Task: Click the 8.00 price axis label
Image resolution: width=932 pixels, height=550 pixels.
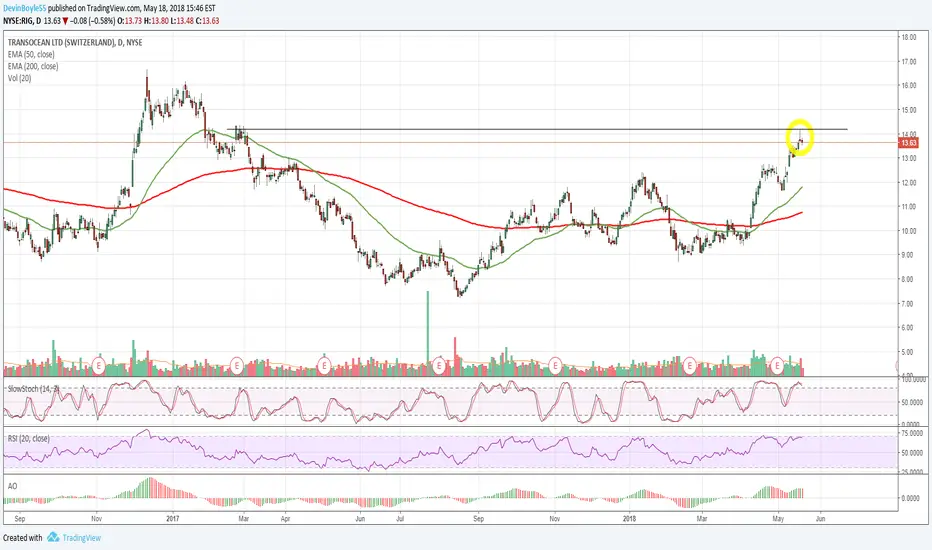Action: (x=909, y=279)
